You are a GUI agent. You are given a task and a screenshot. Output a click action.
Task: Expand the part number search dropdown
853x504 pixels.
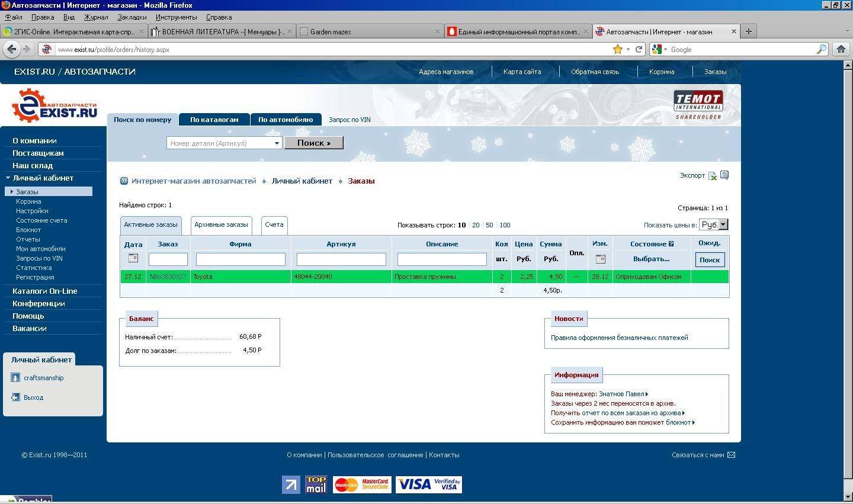pos(277,143)
